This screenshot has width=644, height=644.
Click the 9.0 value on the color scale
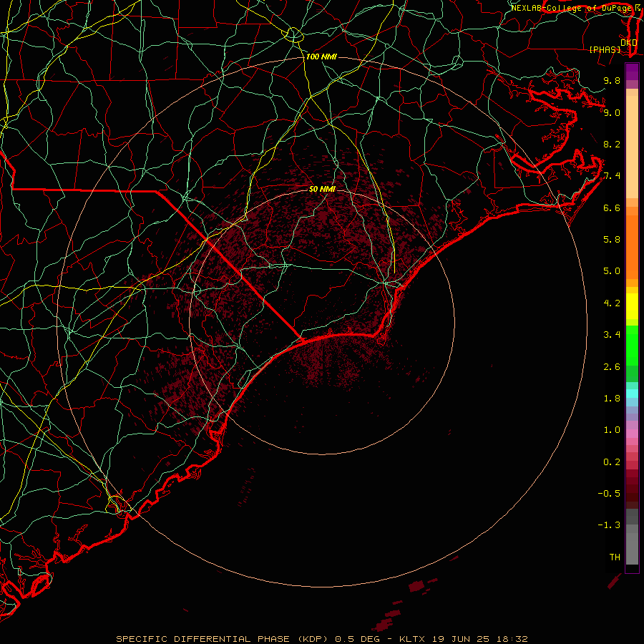pos(612,112)
